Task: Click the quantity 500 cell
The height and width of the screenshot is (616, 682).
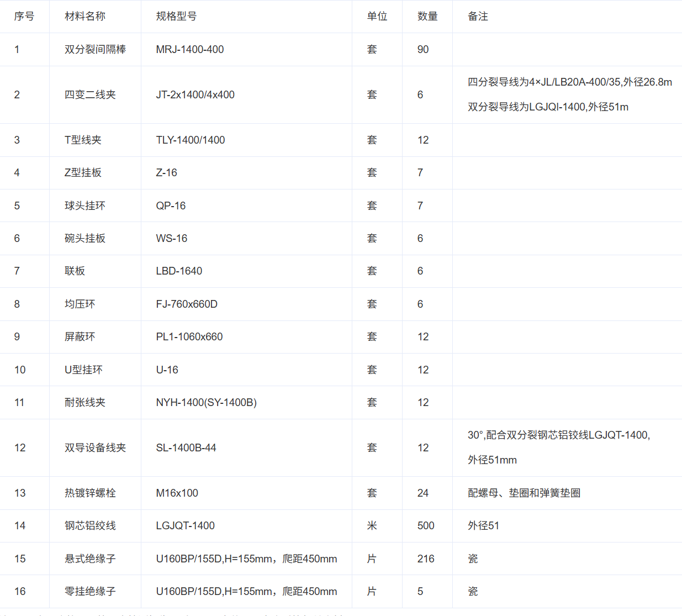Action: pyautogui.click(x=426, y=526)
